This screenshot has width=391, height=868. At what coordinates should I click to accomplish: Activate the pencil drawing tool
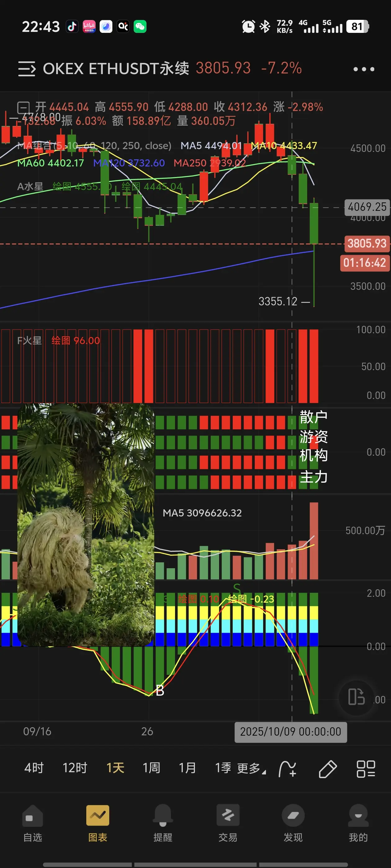pyautogui.click(x=328, y=769)
